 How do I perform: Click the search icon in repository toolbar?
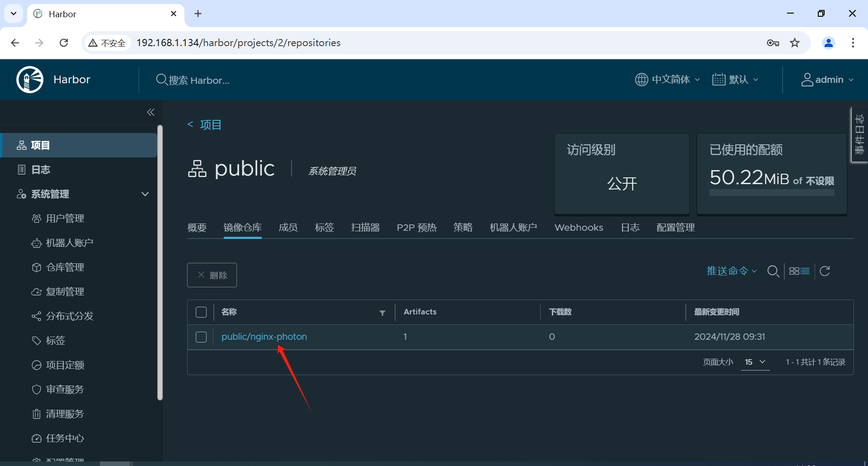point(773,271)
